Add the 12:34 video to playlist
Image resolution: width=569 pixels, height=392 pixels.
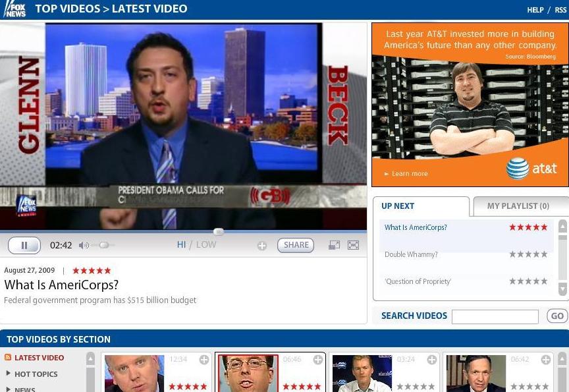tap(204, 360)
